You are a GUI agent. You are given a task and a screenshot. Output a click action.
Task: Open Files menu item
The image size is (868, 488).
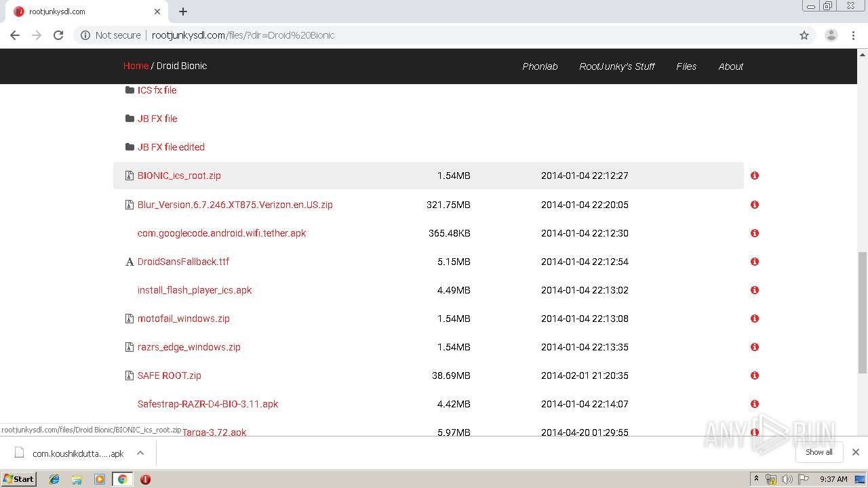click(x=686, y=66)
